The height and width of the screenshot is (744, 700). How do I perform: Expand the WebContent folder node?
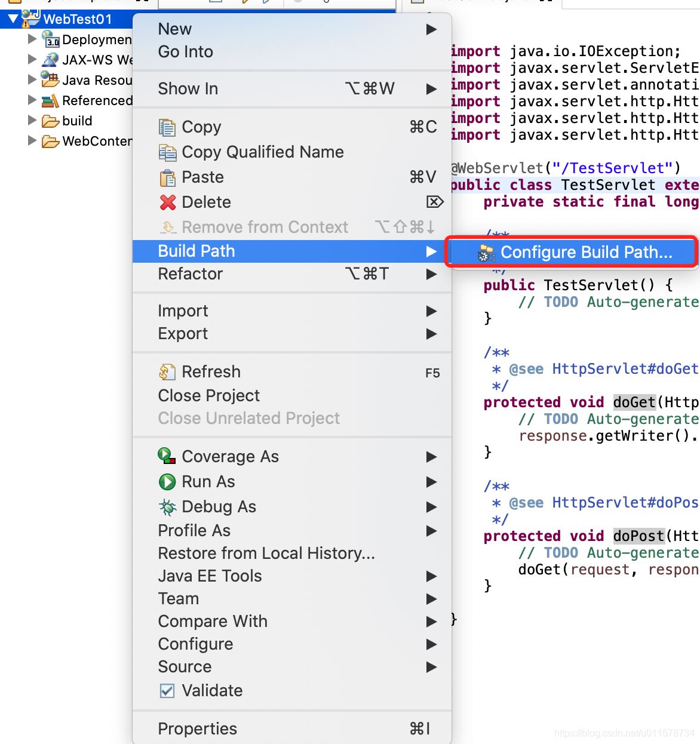(x=32, y=141)
